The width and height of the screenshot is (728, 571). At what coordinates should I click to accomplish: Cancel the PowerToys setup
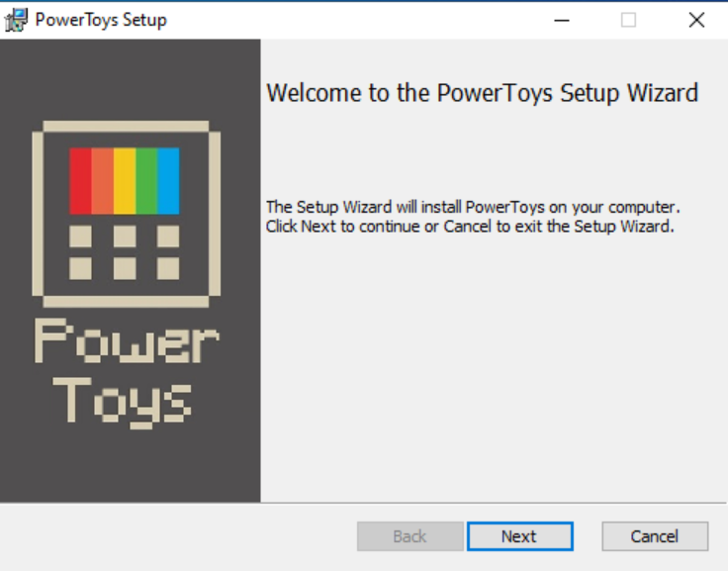pos(655,536)
